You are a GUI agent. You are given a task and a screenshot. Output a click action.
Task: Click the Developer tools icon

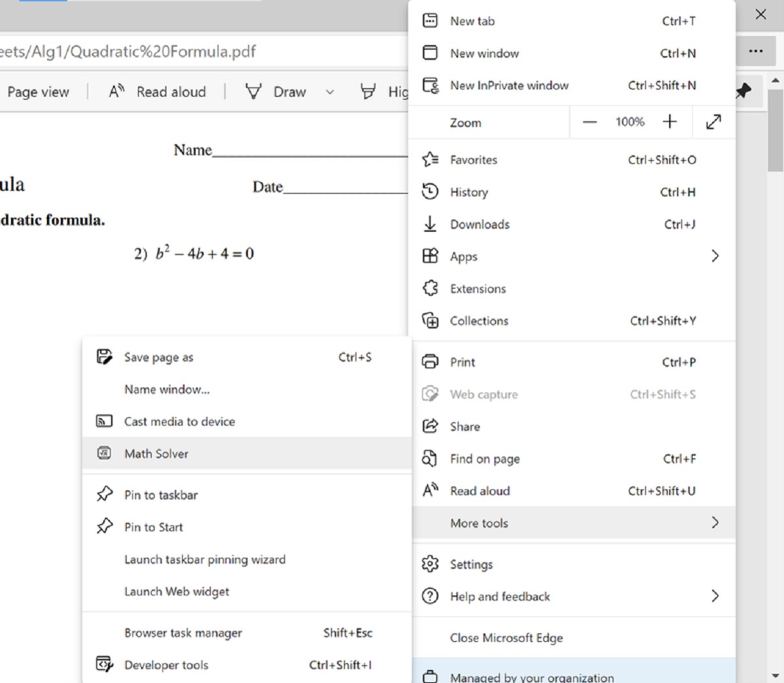point(104,664)
